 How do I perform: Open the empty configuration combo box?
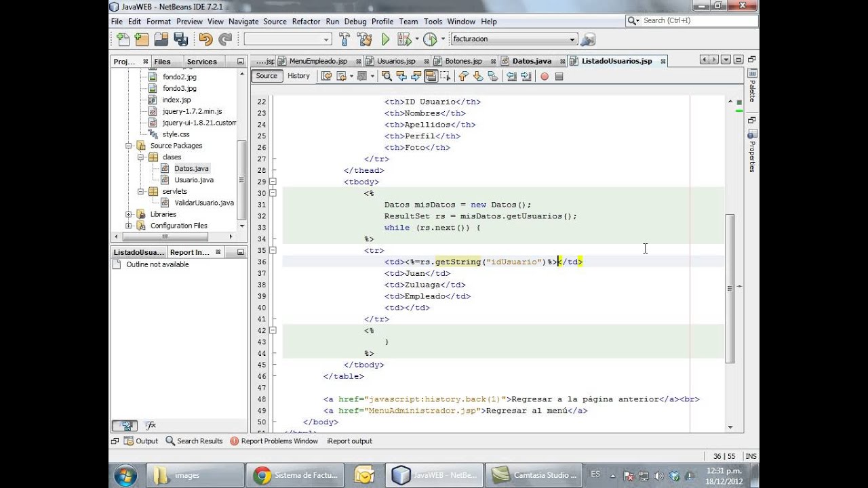tap(288, 39)
